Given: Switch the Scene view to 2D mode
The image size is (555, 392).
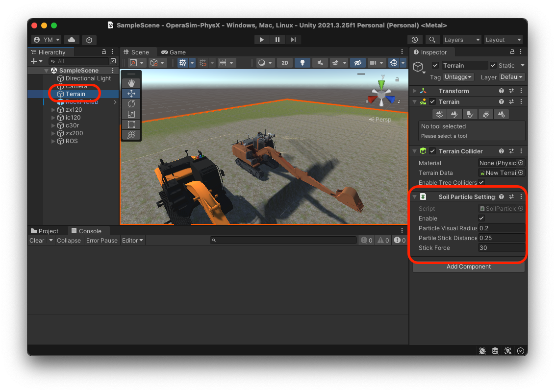Looking at the screenshot, I should click(285, 63).
